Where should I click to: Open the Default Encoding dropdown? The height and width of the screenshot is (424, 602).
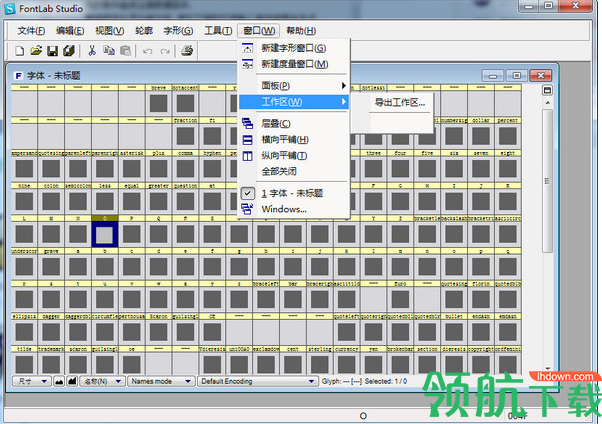(x=258, y=381)
